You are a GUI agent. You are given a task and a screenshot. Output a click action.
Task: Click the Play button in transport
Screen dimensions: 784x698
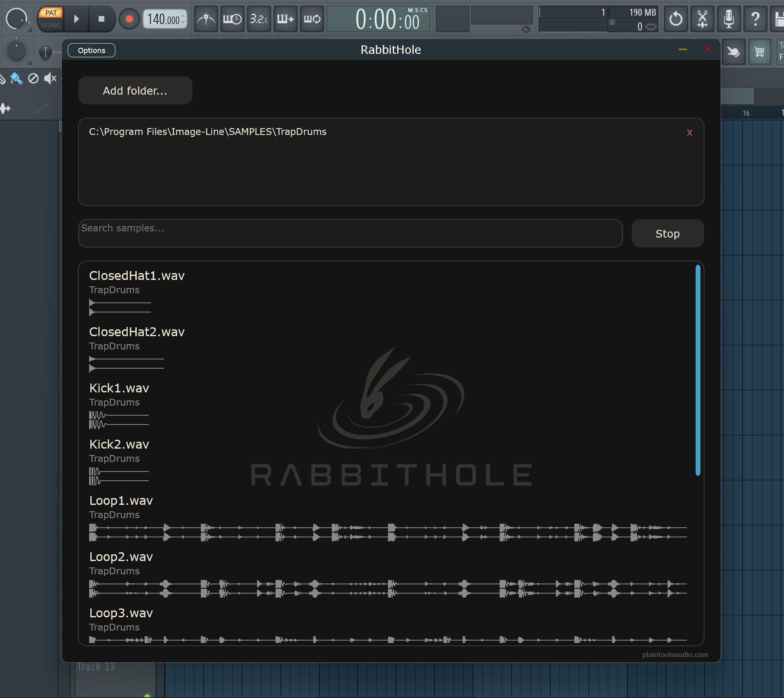(x=77, y=19)
